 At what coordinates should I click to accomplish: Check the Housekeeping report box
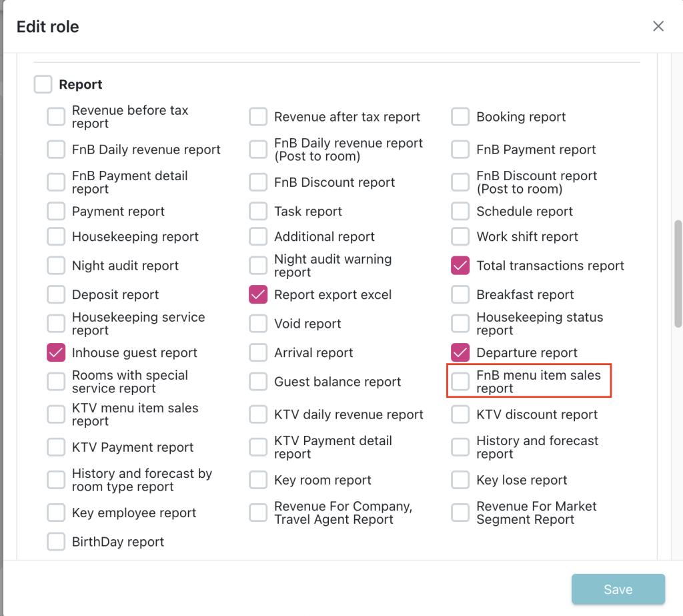tap(56, 237)
